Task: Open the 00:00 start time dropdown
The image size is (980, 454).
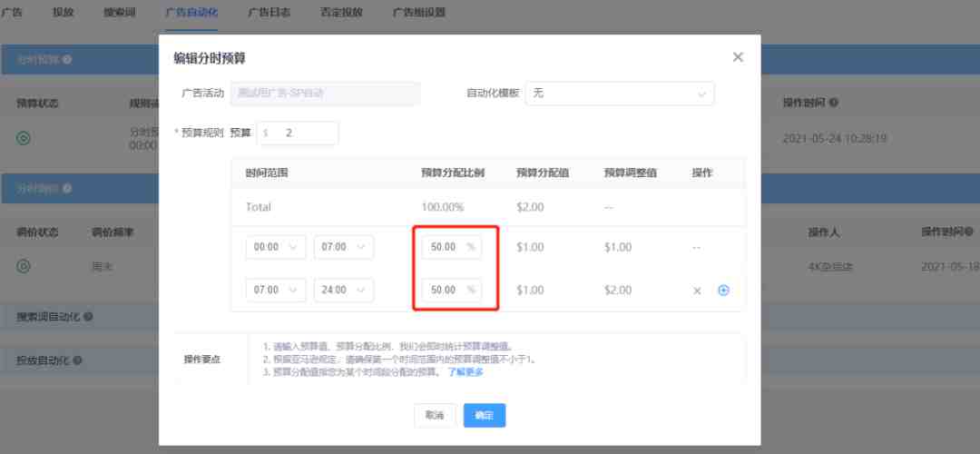Action: (x=276, y=247)
